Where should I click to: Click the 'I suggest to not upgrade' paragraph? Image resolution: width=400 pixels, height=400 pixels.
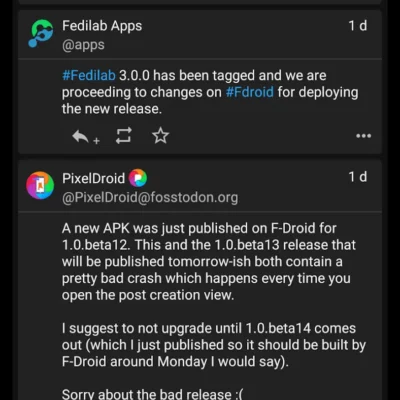[x=214, y=345]
